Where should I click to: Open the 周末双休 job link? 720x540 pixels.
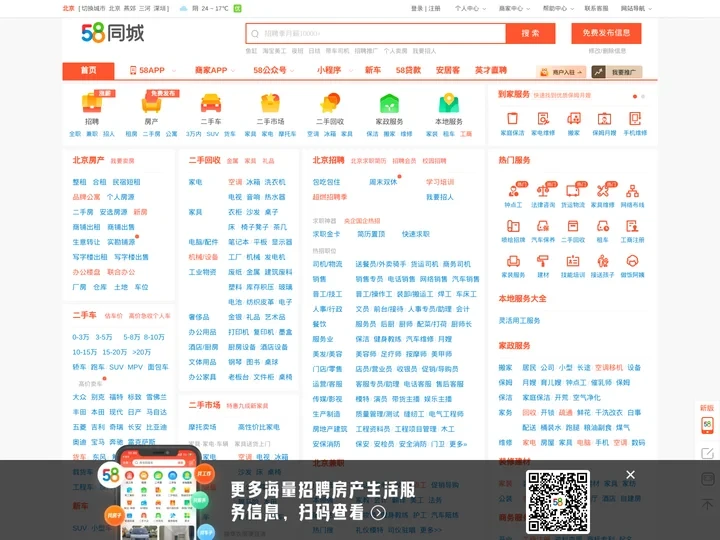point(383,182)
